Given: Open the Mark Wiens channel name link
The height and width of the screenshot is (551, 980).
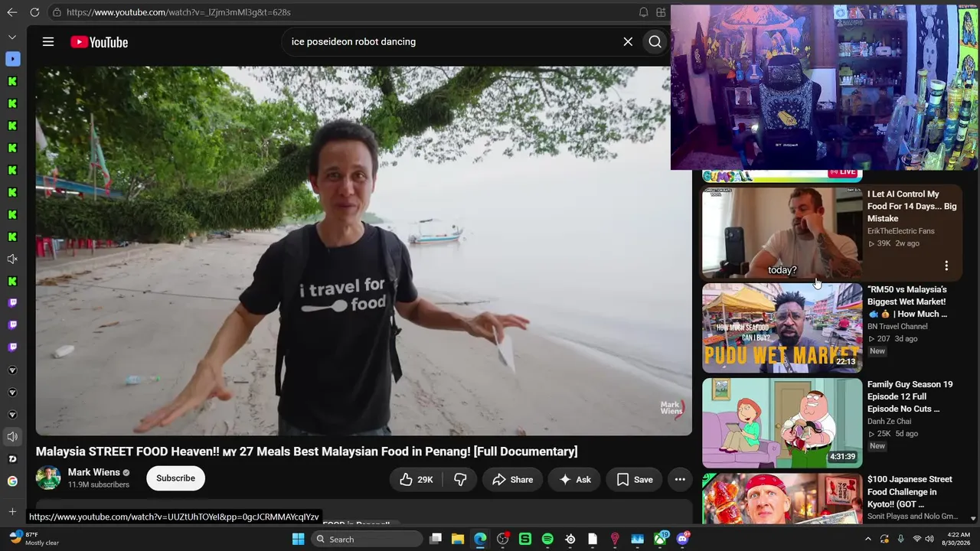Looking at the screenshot, I should click(x=93, y=472).
